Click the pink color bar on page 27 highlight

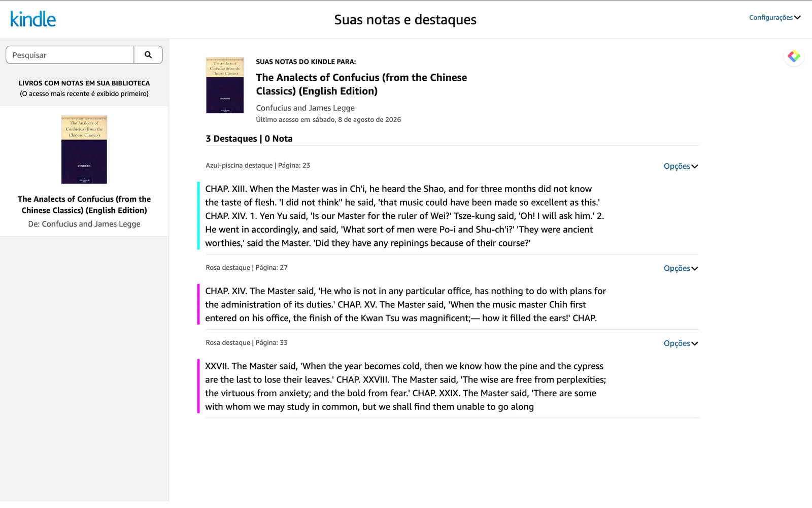click(198, 304)
